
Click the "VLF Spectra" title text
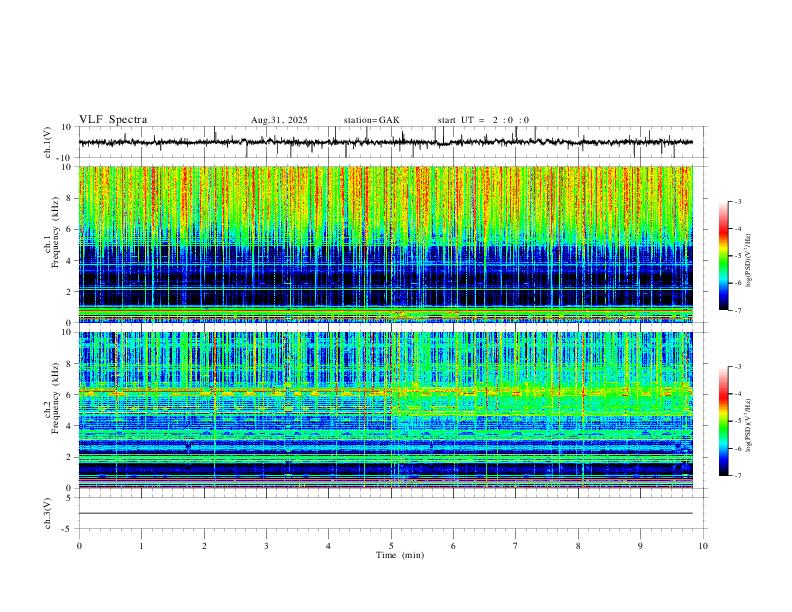[x=113, y=120]
